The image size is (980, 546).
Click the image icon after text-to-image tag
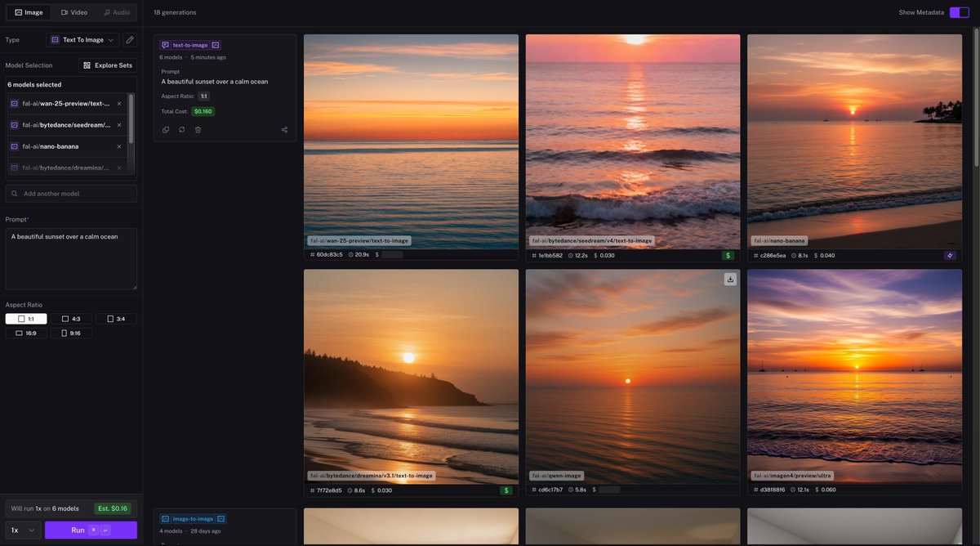[216, 45]
